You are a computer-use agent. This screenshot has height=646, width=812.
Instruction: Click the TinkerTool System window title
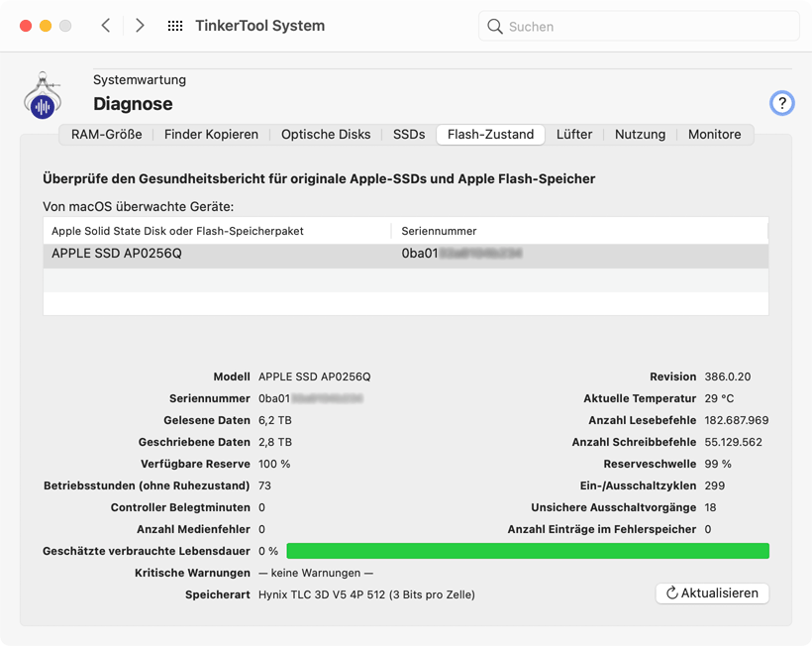(260, 26)
